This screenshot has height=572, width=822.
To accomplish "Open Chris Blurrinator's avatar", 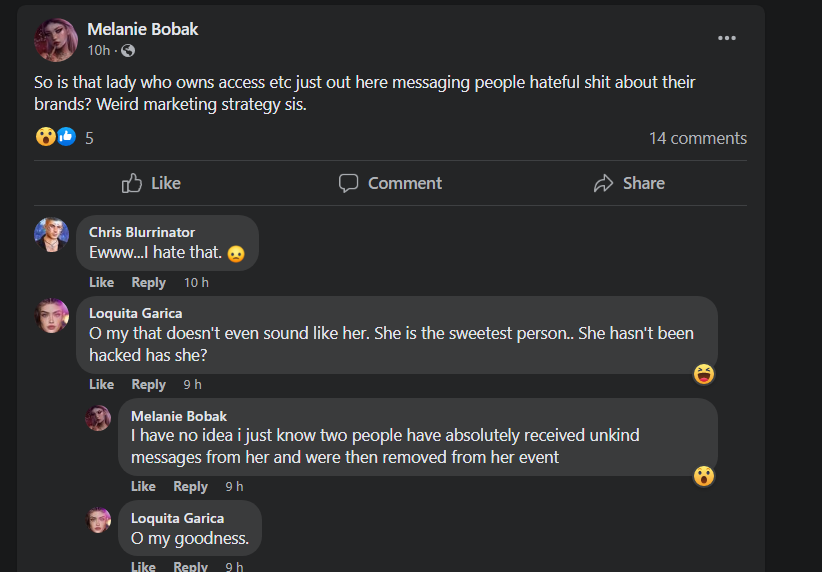I will [51, 234].
